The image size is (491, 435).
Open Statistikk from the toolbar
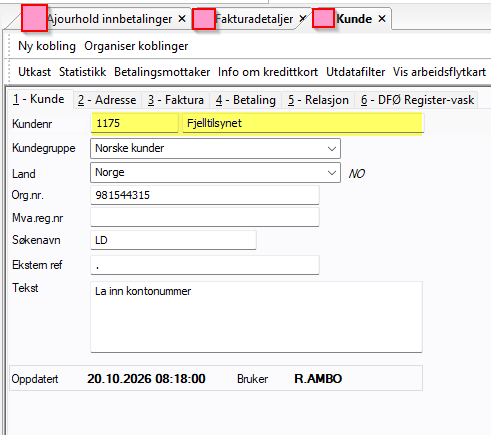point(82,72)
